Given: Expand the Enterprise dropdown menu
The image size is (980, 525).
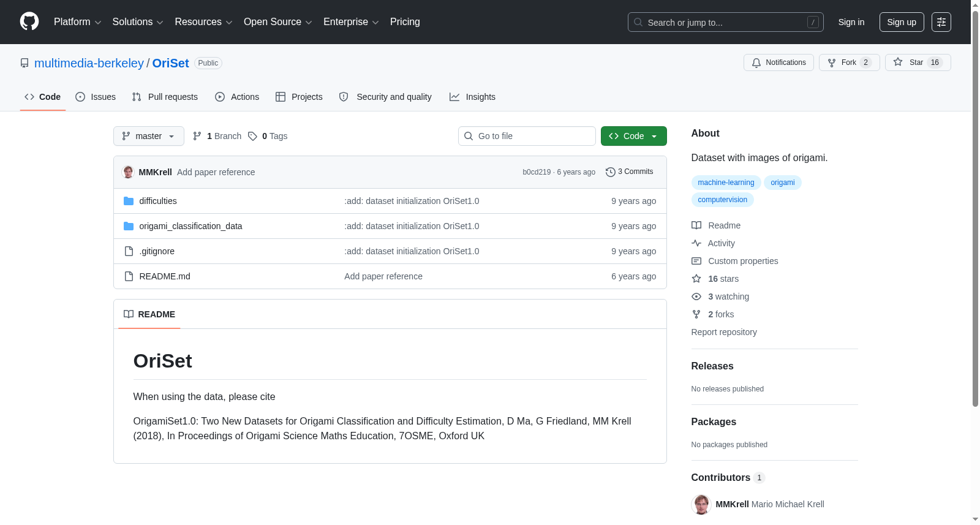Looking at the screenshot, I should click(x=351, y=22).
